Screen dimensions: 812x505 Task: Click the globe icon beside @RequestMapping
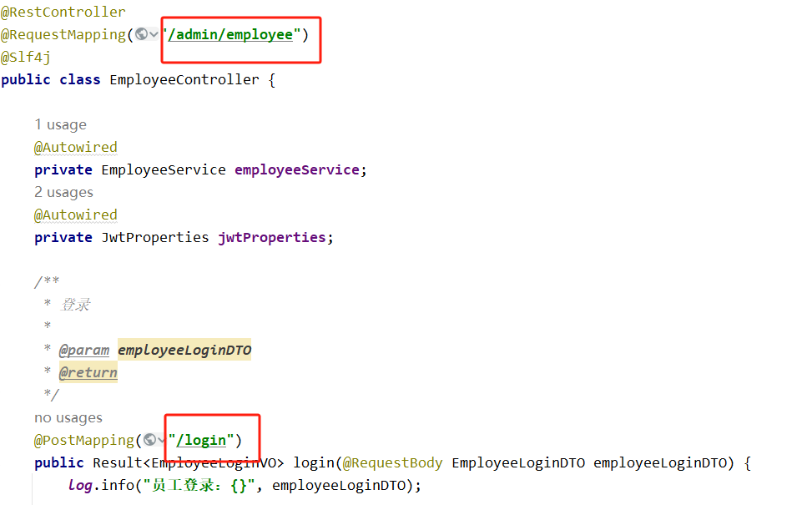tap(142, 34)
